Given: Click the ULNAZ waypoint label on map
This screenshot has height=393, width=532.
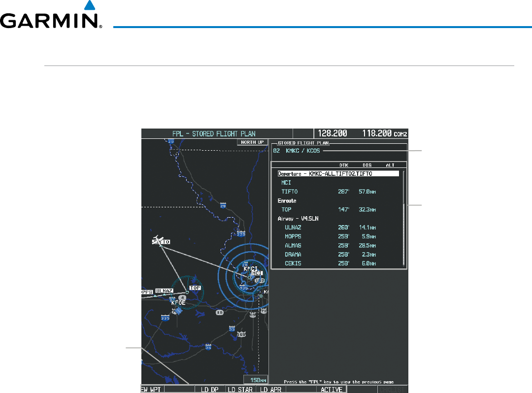Looking at the screenshot, I should click(164, 291).
